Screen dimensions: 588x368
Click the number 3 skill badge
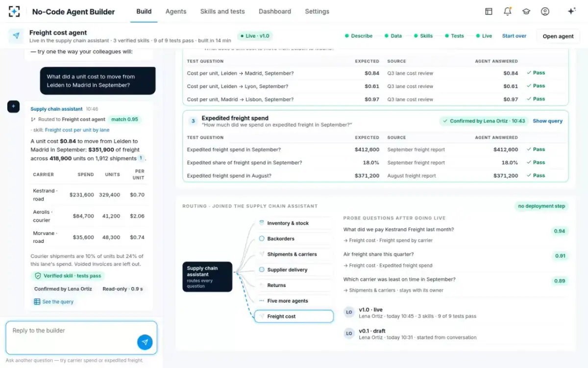coord(193,121)
